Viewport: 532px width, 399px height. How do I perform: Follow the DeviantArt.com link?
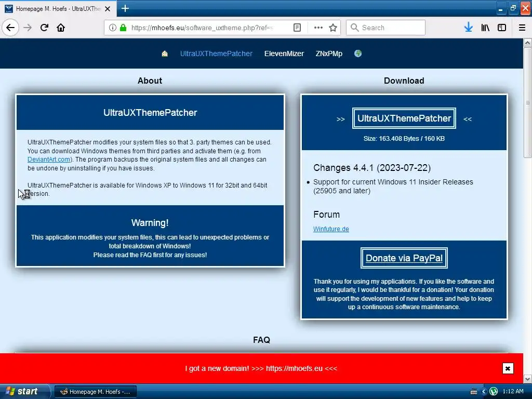pos(49,159)
